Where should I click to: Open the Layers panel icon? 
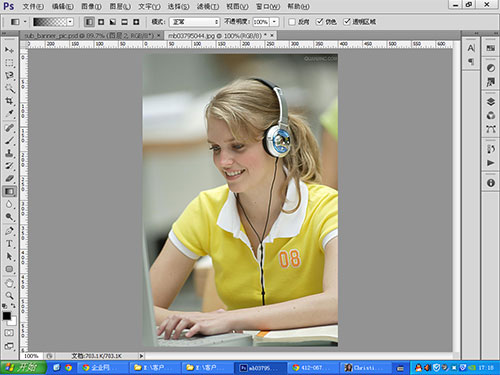click(x=491, y=102)
